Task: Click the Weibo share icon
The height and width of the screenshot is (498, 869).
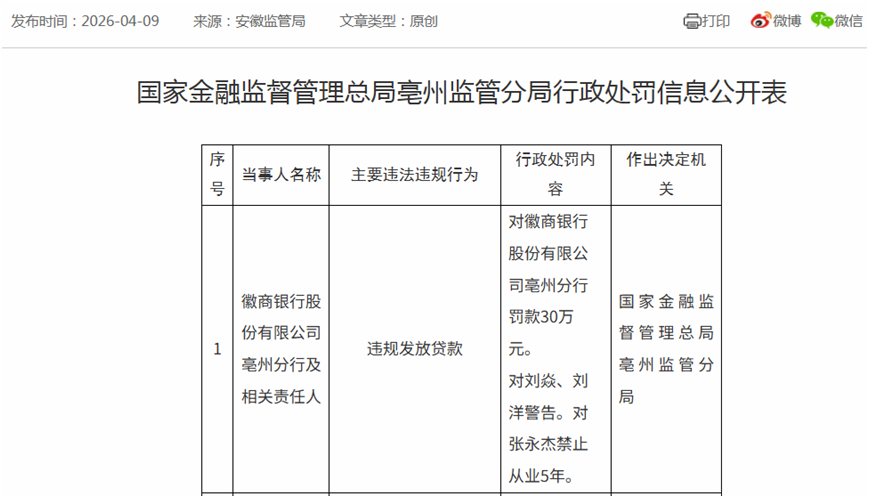Action: pos(760,20)
